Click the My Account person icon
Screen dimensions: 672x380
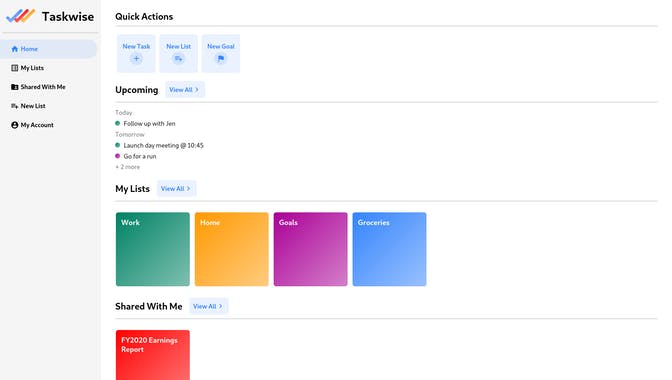point(15,125)
